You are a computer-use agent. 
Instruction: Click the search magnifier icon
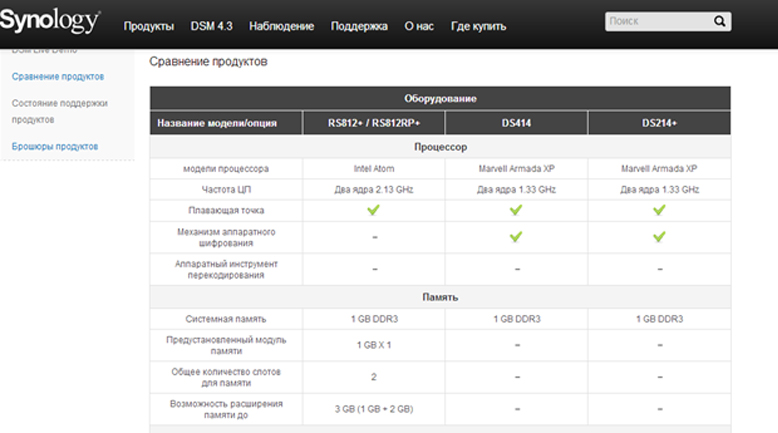click(719, 21)
